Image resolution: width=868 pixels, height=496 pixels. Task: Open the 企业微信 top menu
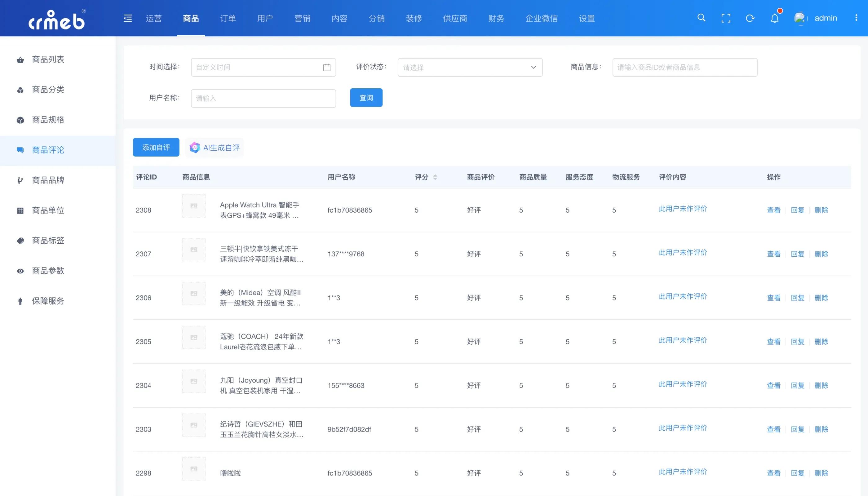(x=542, y=18)
